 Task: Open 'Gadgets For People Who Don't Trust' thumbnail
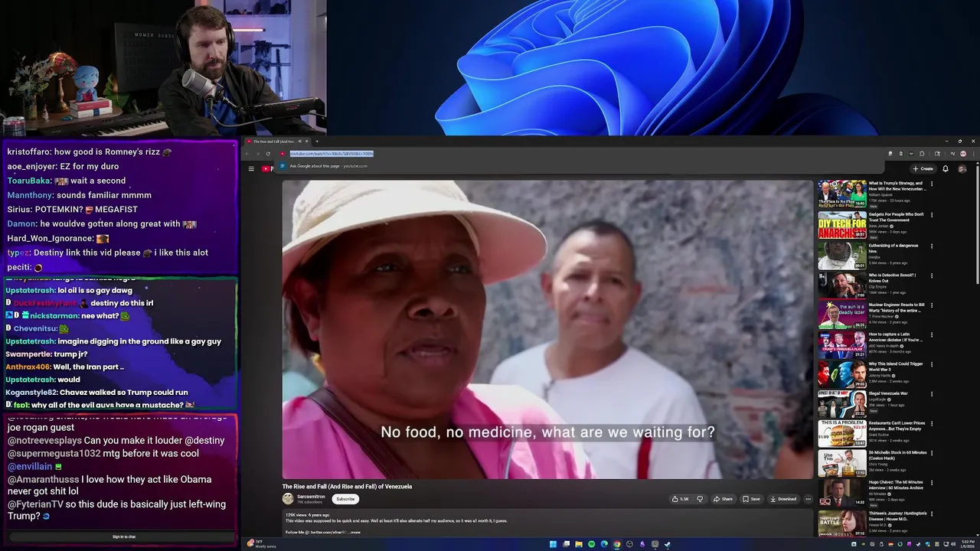[841, 225]
